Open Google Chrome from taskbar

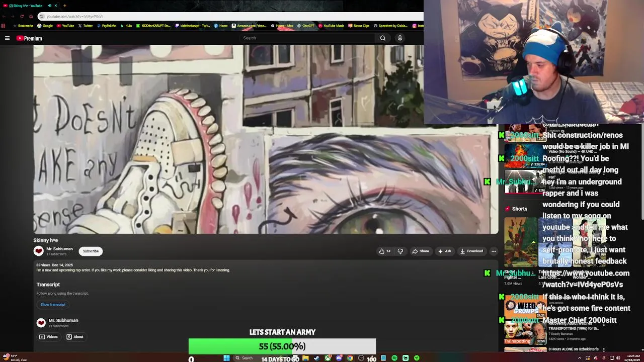tap(350, 358)
